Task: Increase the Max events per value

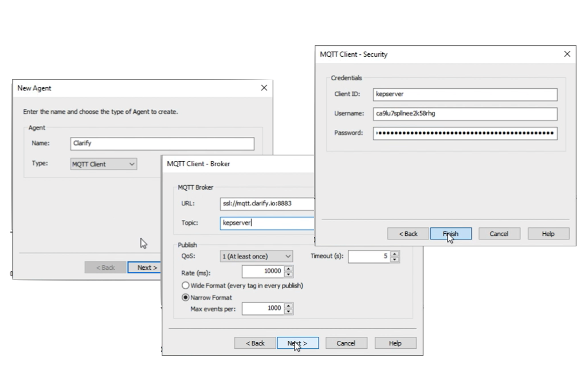Action: (288, 305)
